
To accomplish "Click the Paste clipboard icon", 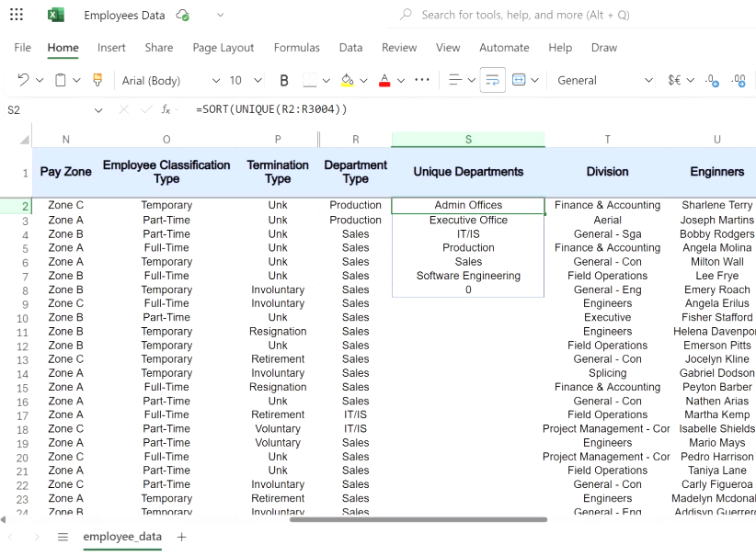I will coord(61,80).
